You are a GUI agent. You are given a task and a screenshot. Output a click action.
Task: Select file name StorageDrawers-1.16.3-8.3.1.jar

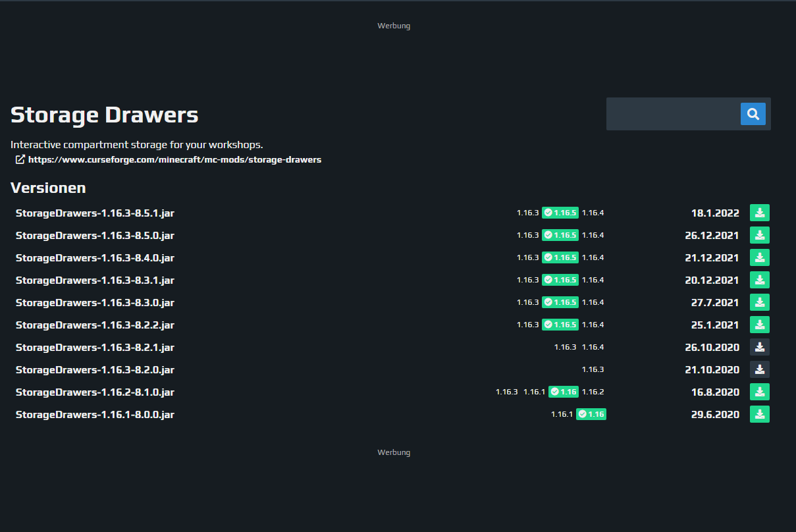tap(95, 280)
